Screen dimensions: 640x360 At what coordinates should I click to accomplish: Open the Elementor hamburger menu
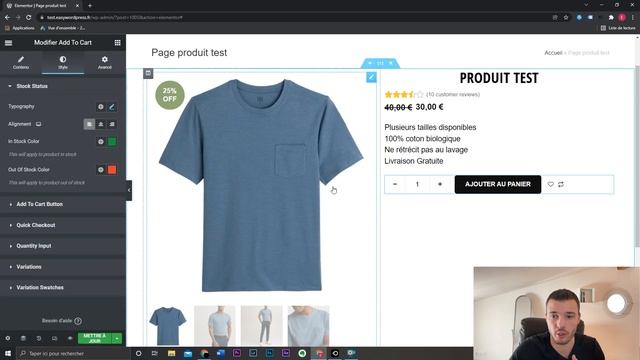coord(8,43)
